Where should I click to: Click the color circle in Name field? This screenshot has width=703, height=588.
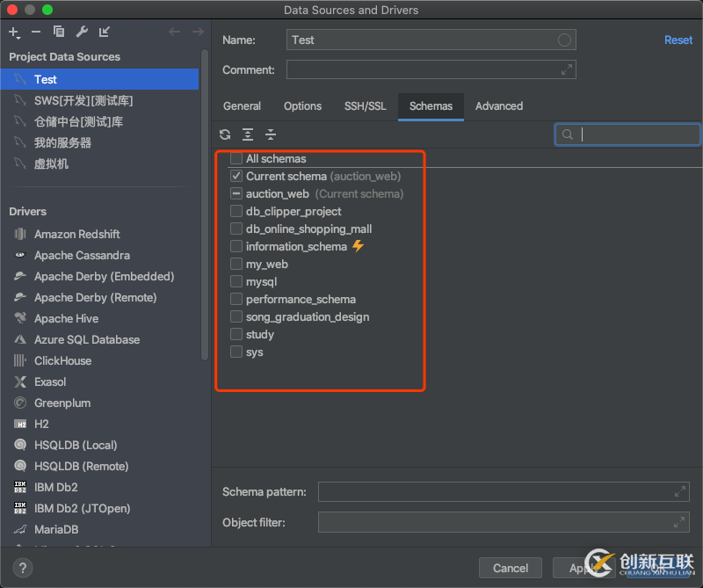tap(564, 40)
